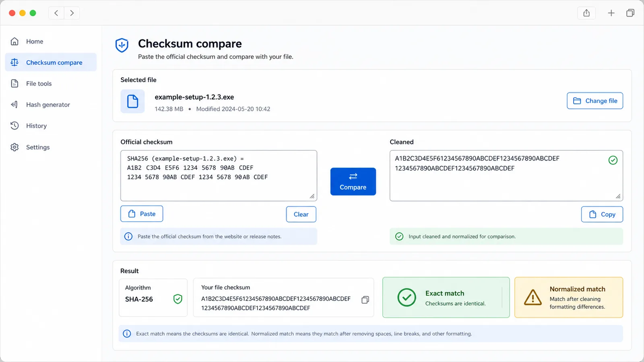Click the tab overview icon in the title bar

click(x=630, y=13)
